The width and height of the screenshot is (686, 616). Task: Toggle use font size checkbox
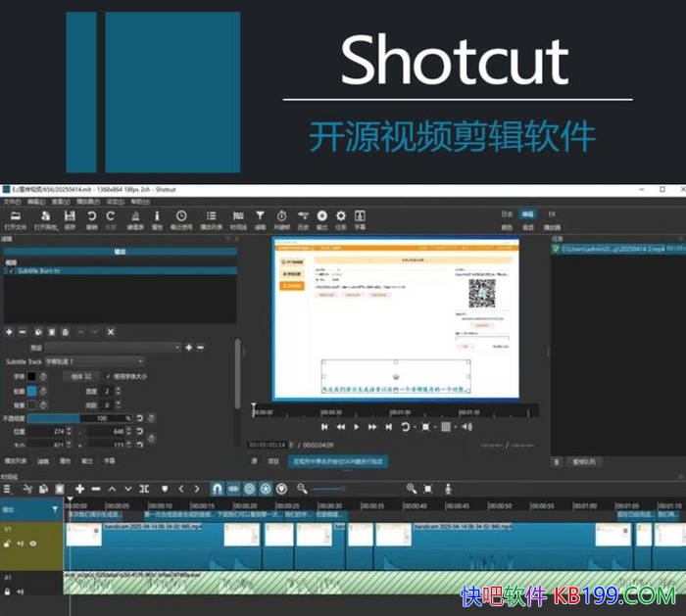point(108,376)
